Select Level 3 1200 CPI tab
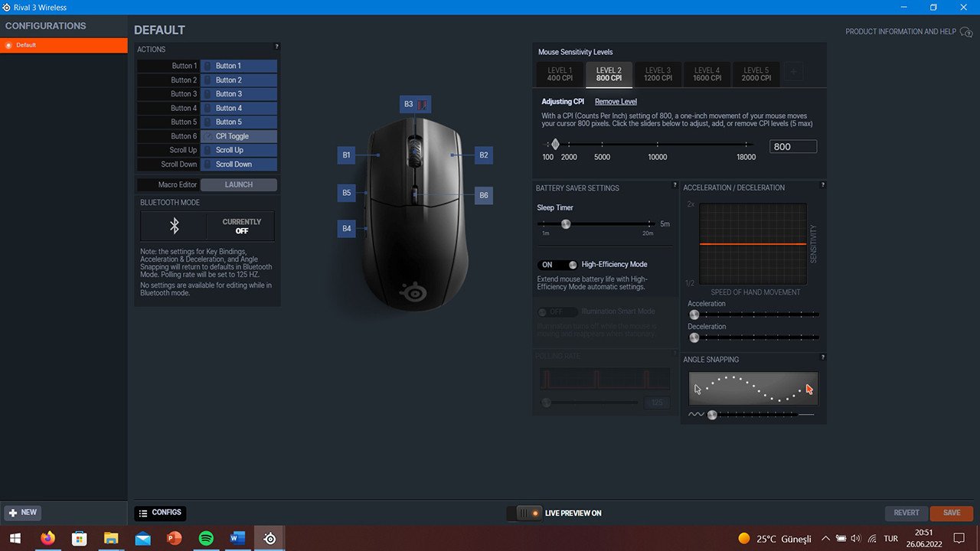The width and height of the screenshot is (980, 551). coord(658,74)
